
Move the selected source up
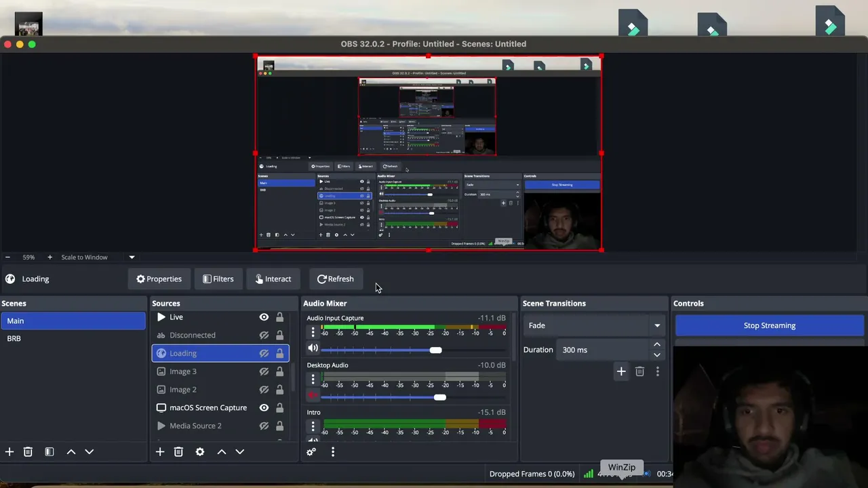(x=222, y=452)
